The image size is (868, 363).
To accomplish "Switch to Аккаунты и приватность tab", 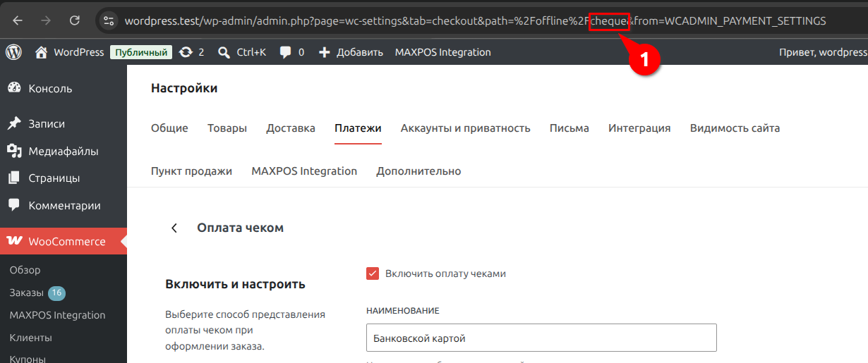I will click(466, 128).
